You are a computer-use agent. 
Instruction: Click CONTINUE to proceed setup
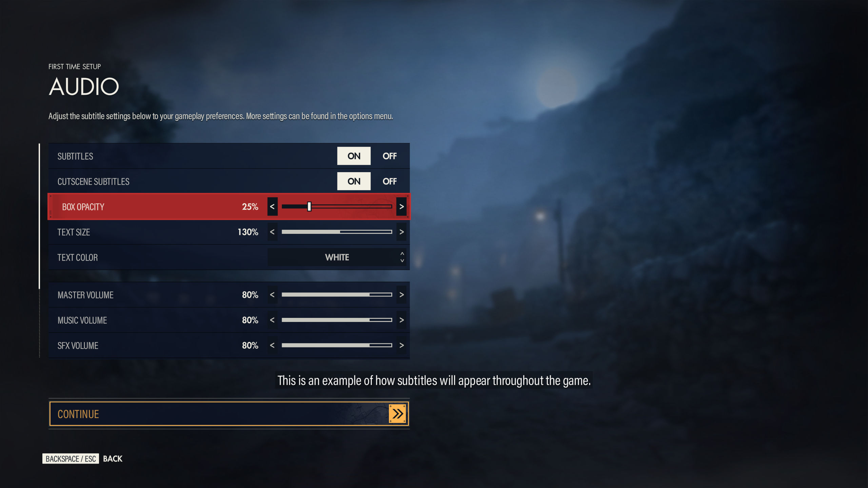tap(229, 413)
